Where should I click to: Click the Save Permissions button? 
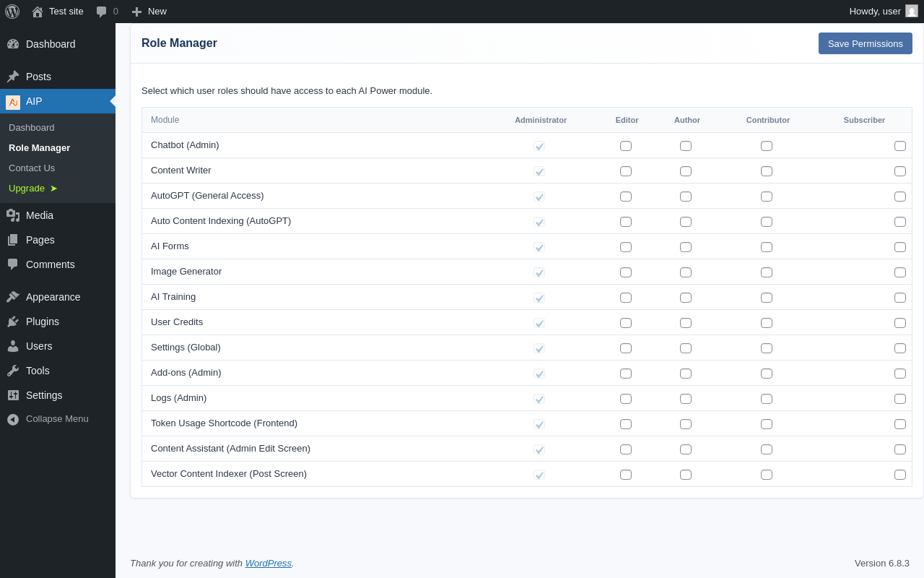click(865, 43)
